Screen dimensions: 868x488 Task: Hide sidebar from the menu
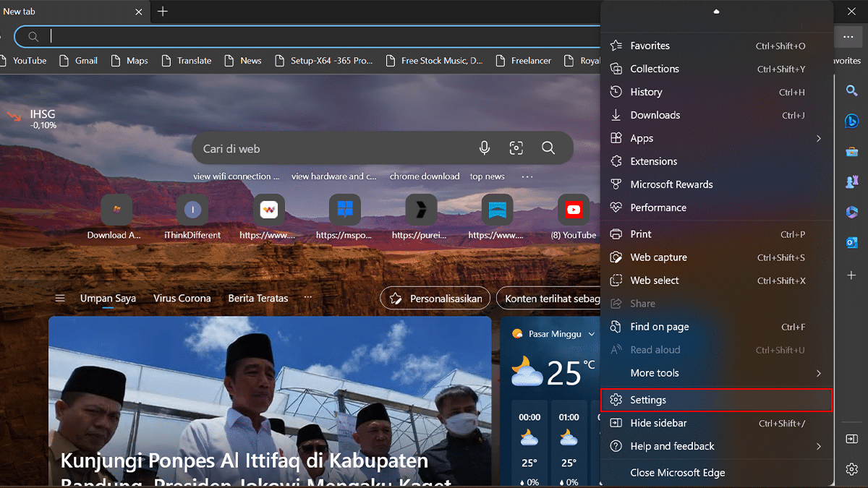coord(658,423)
